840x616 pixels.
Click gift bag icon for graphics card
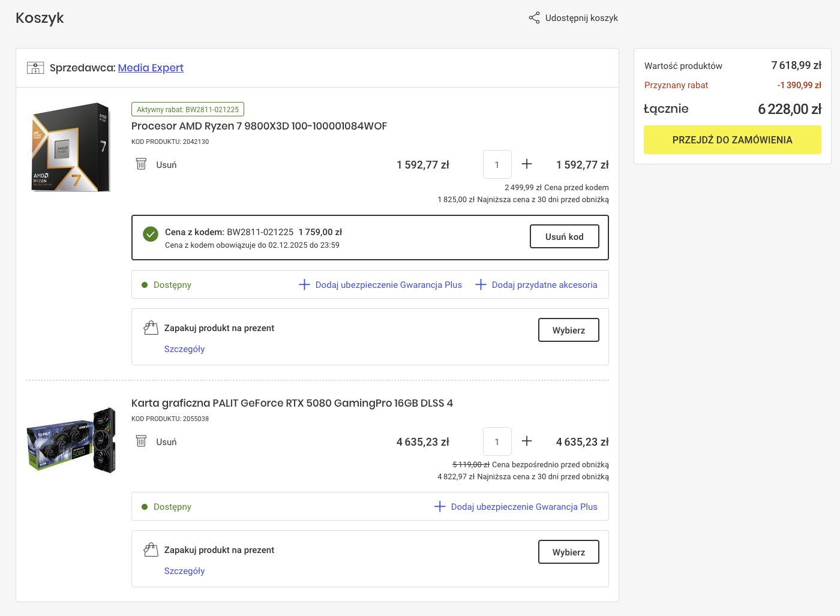tap(151, 549)
